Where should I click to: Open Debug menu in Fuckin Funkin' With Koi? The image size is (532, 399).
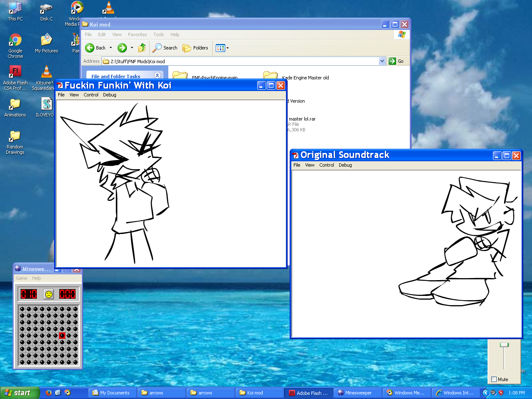109,95
